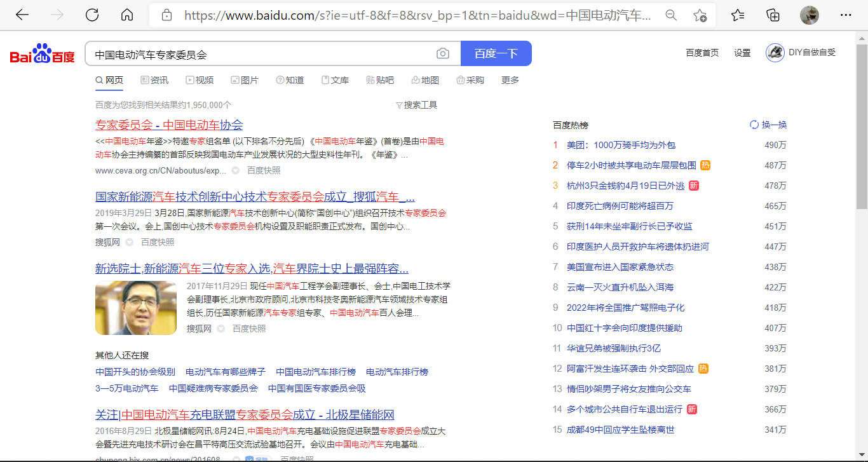The image size is (868, 462).
Task: Go back using the browser back arrow
Action: tap(22, 15)
